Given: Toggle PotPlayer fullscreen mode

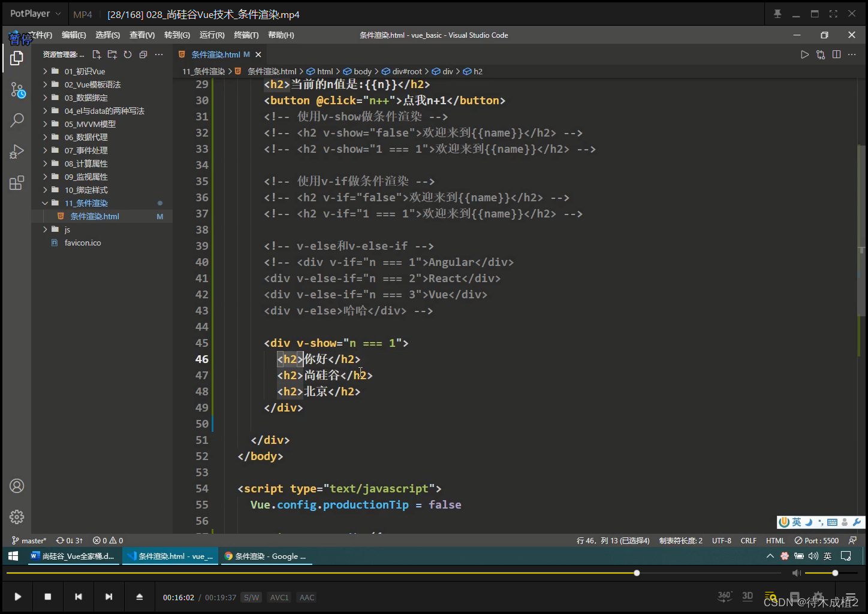Looking at the screenshot, I should tap(833, 14).
